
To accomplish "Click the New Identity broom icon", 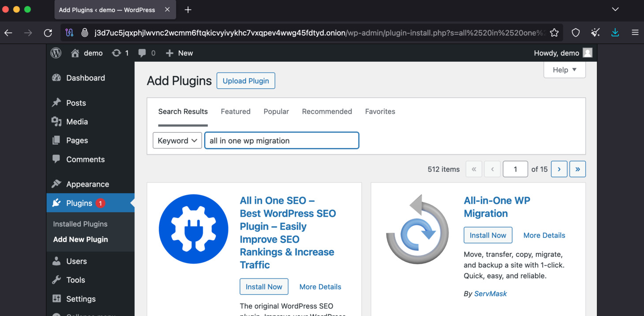I will [x=595, y=33].
